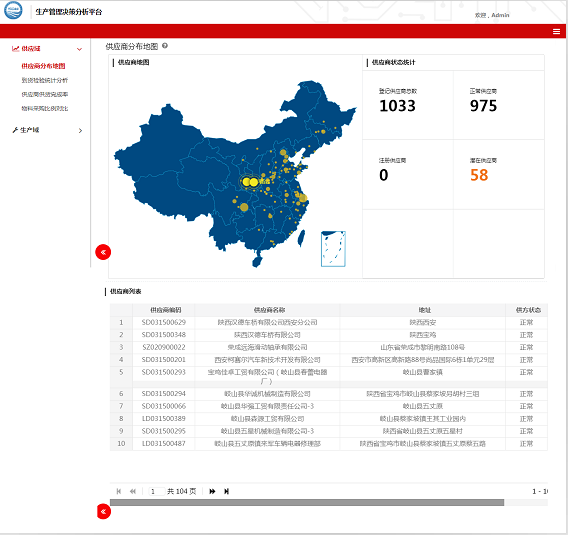Go to previous page of the supplier list

pos(133,491)
